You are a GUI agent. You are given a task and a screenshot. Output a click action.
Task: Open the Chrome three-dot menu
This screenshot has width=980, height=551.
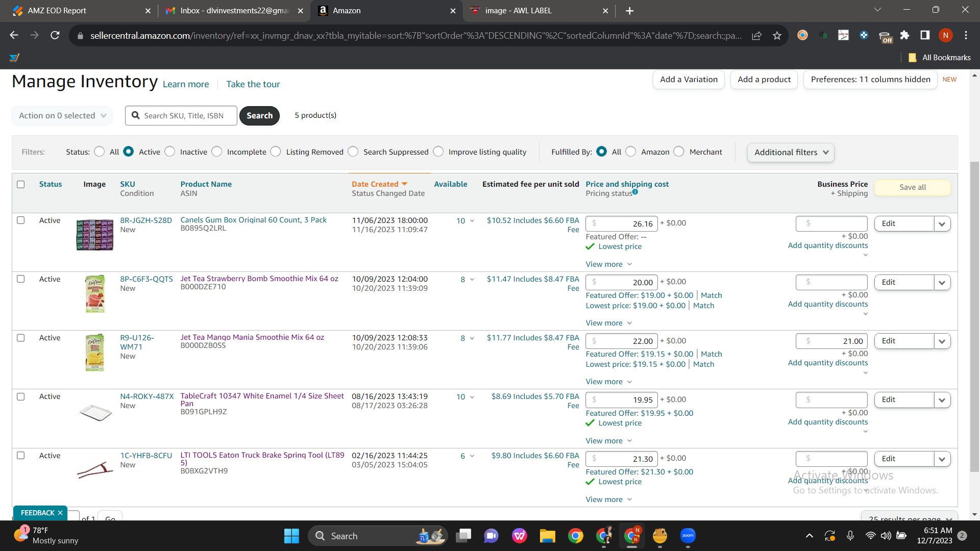(966, 35)
